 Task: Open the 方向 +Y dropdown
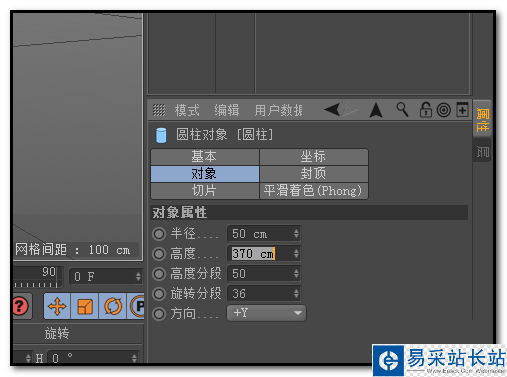[x=266, y=313]
